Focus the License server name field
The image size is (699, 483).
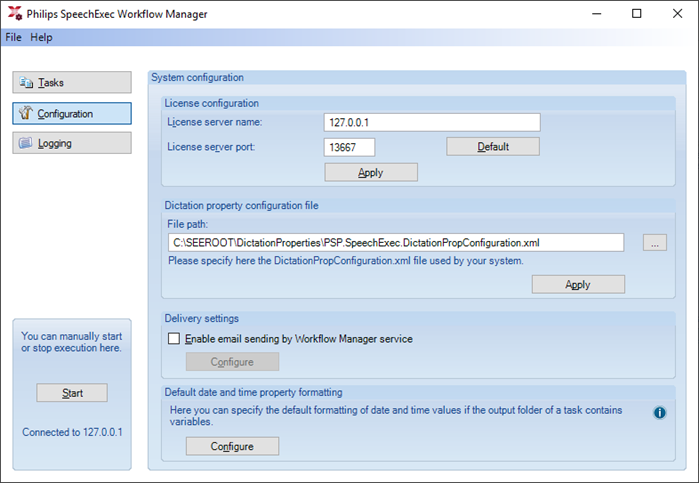(432, 123)
